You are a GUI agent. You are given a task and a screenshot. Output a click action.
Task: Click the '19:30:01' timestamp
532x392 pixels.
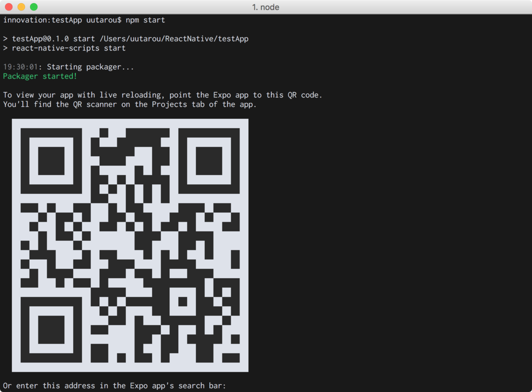[x=20, y=67]
